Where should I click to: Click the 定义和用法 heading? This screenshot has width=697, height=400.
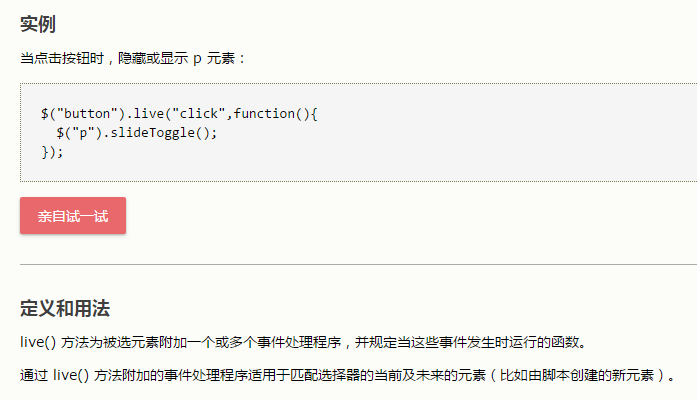click(71, 307)
